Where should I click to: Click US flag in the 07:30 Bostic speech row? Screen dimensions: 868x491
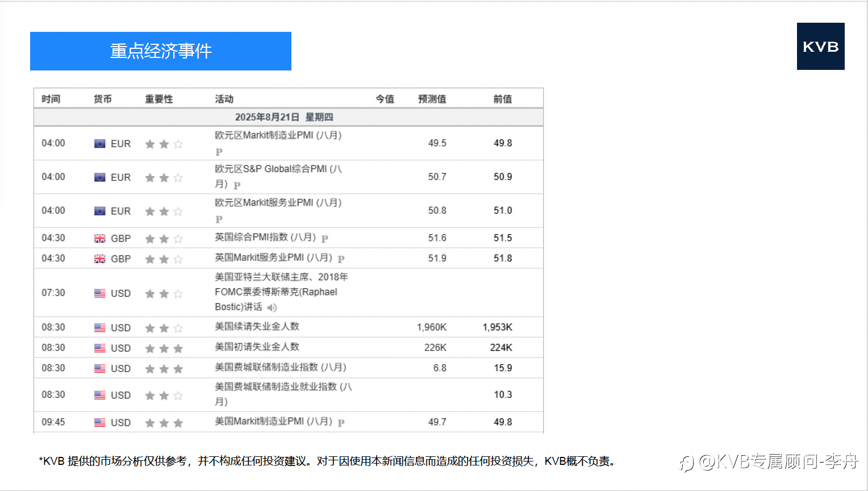[x=100, y=293]
